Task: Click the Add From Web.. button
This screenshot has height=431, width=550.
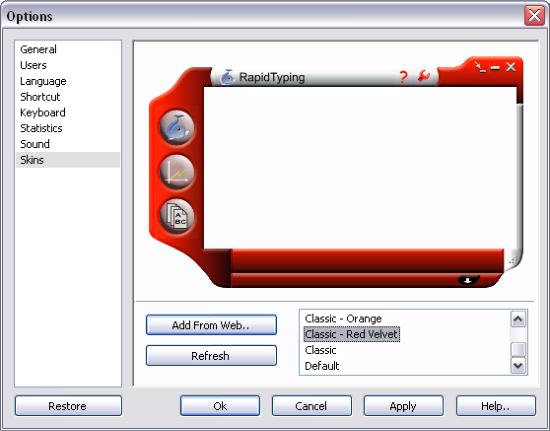Action: 211,325
